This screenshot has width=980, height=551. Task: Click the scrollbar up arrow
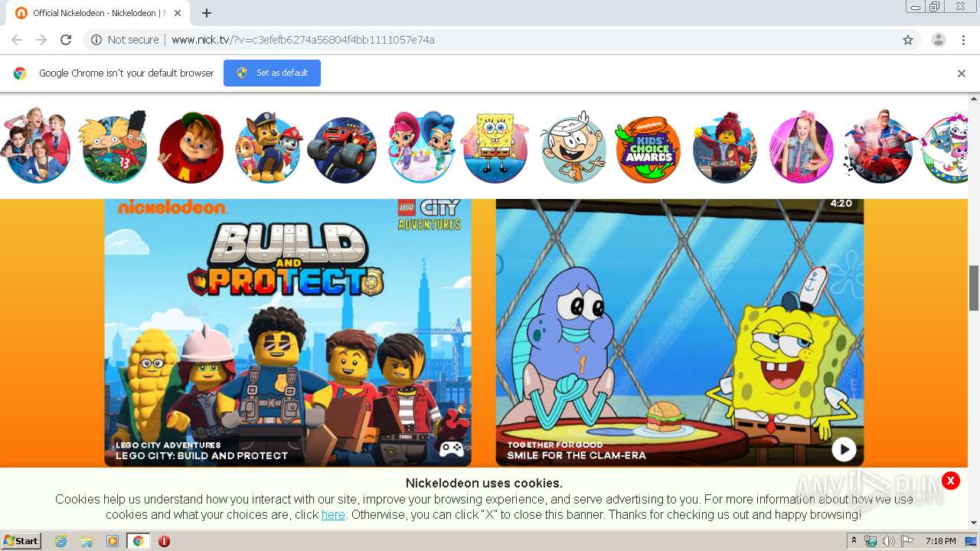974,99
